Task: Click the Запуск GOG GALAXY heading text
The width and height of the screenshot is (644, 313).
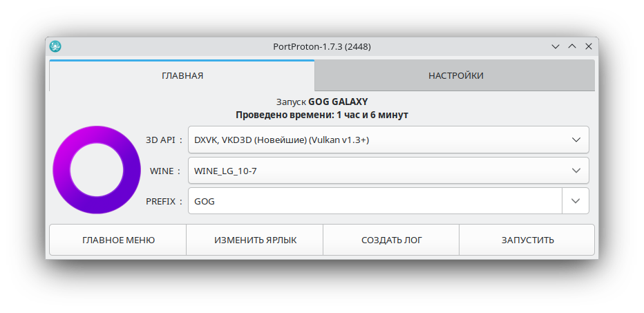Action: [x=321, y=102]
